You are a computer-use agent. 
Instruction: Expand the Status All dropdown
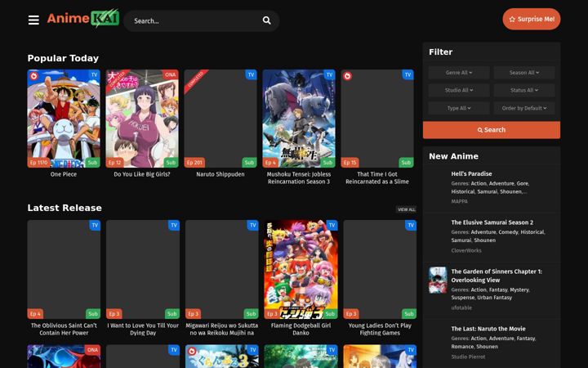[523, 90]
